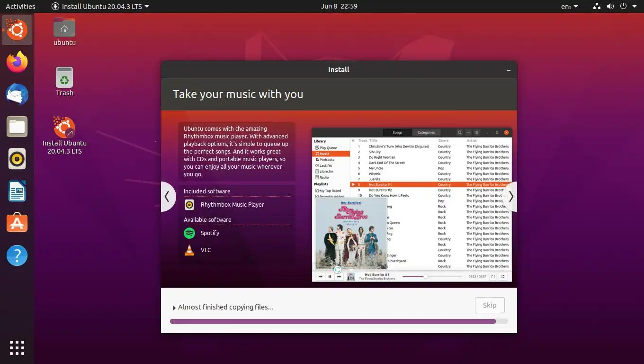This screenshot has height=364, width=644.
Task: Open the clock showing Jun 8 22:59
Action: coord(339,6)
